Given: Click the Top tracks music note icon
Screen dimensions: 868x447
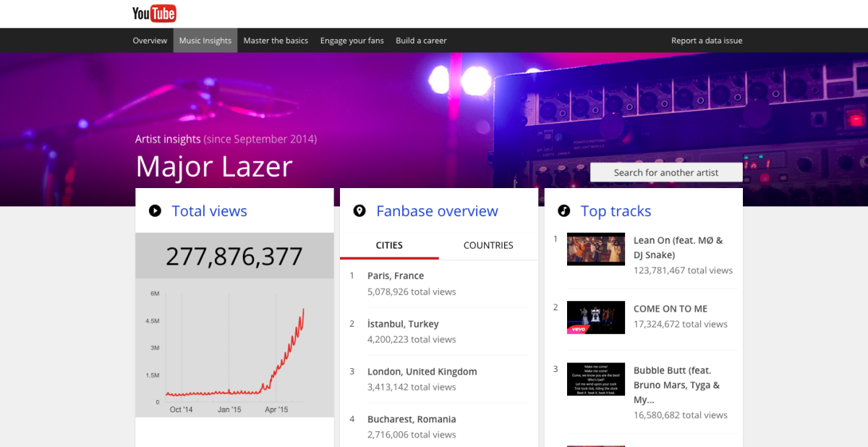Looking at the screenshot, I should click(564, 211).
